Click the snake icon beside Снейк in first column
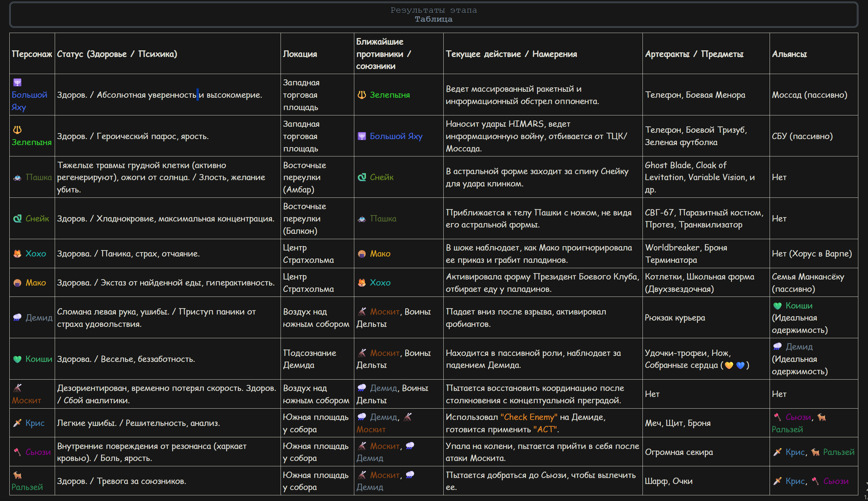868x501 pixels. pos(17,218)
